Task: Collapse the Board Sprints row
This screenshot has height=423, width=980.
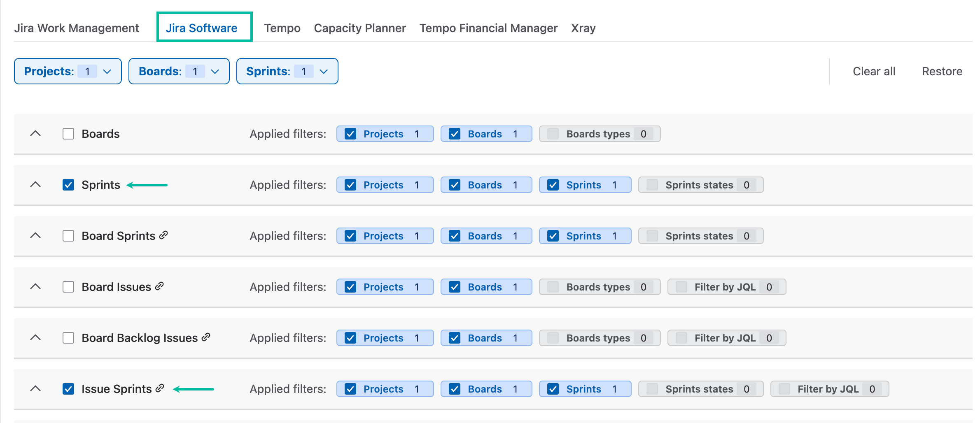Action: point(36,235)
